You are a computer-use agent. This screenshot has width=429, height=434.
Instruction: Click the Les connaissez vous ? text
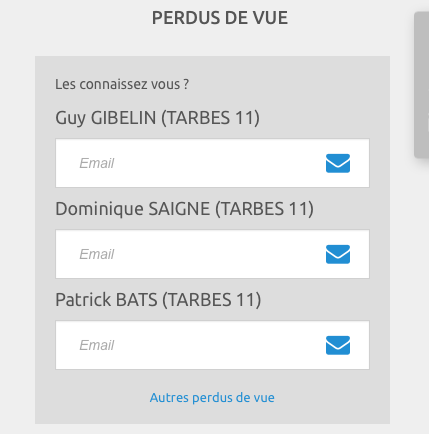(122, 84)
